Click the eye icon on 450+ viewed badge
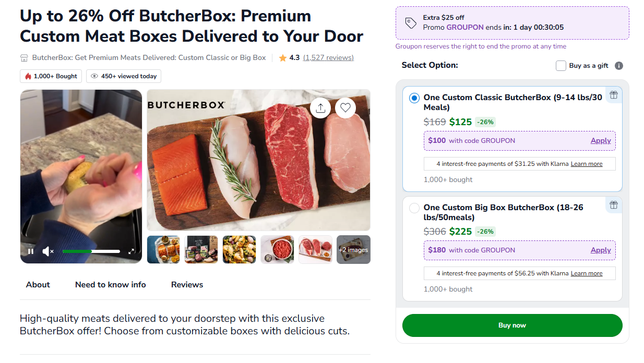 click(94, 76)
